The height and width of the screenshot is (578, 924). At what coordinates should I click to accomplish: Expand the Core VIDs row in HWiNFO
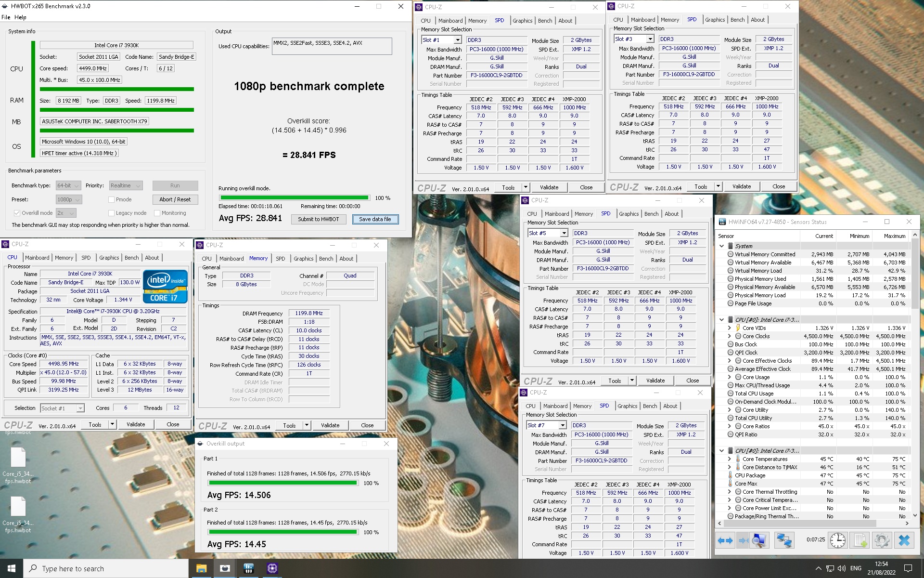(729, 328)
